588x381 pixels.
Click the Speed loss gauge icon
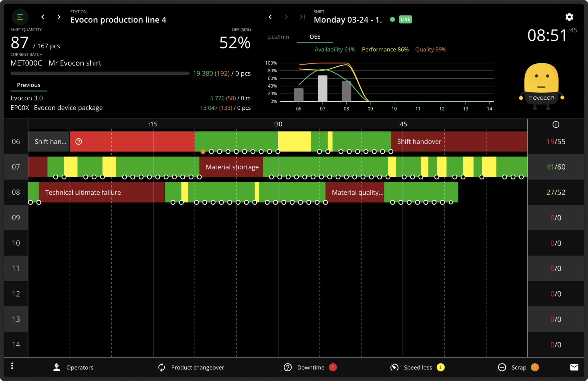point(394,367)
